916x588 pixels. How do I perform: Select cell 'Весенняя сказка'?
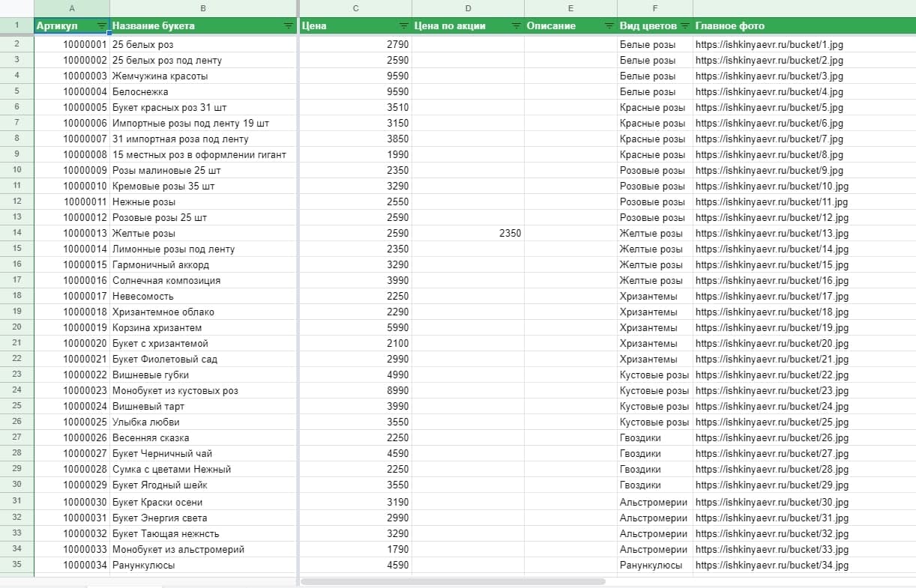tap(203, 438)
